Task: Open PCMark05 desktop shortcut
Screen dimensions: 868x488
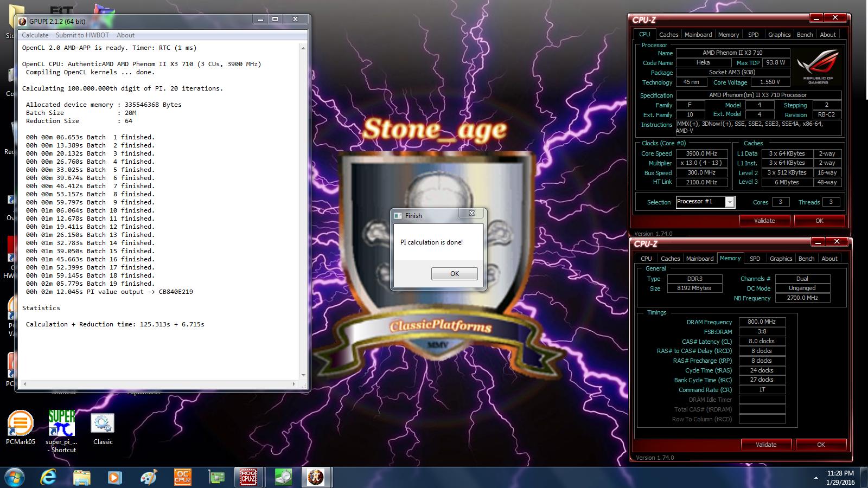Action: (21, 428)
